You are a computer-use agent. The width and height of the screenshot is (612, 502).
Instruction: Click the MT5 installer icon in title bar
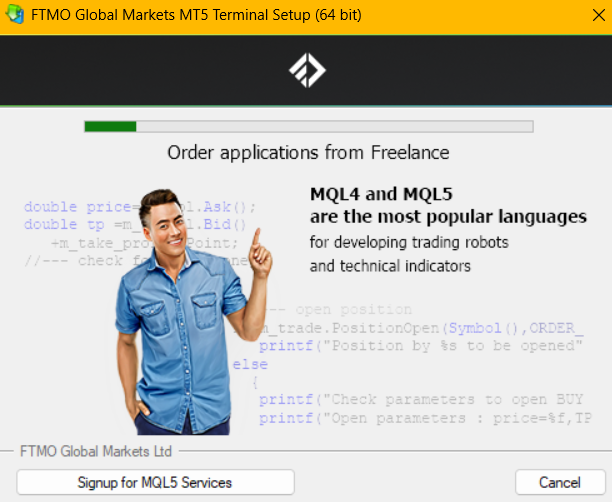(15, 14)
